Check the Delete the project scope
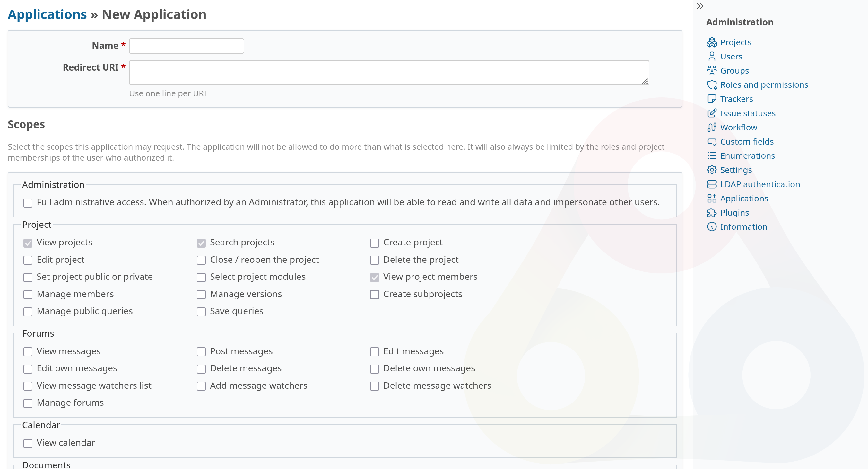Screen dimensions: 868x469 coord(374,260)
